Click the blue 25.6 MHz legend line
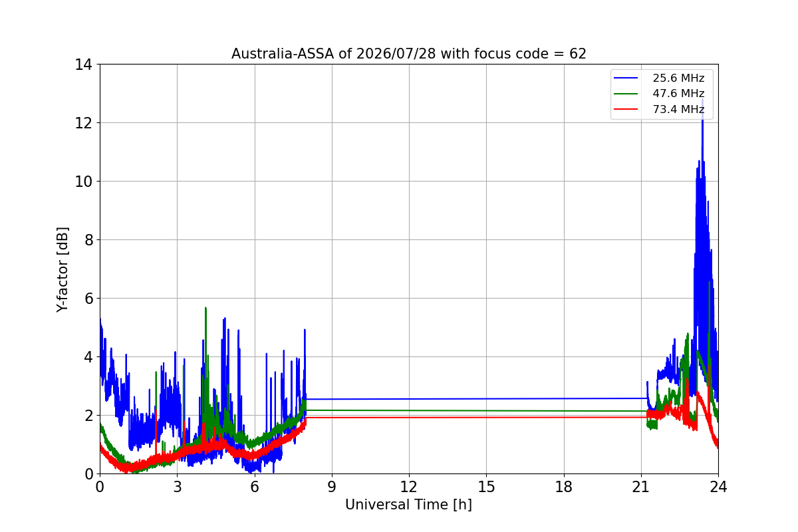Image resolution: width=798 pixels, height=532 pixels. point(627,78)
